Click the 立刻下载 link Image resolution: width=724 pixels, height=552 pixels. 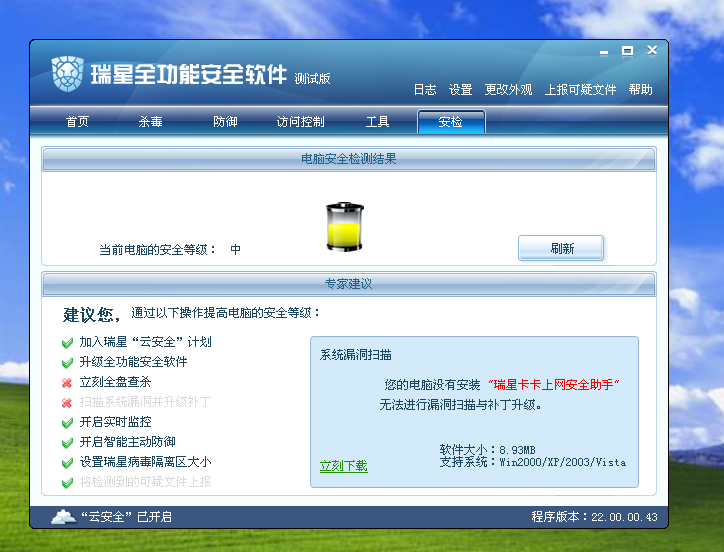[344, 466]
